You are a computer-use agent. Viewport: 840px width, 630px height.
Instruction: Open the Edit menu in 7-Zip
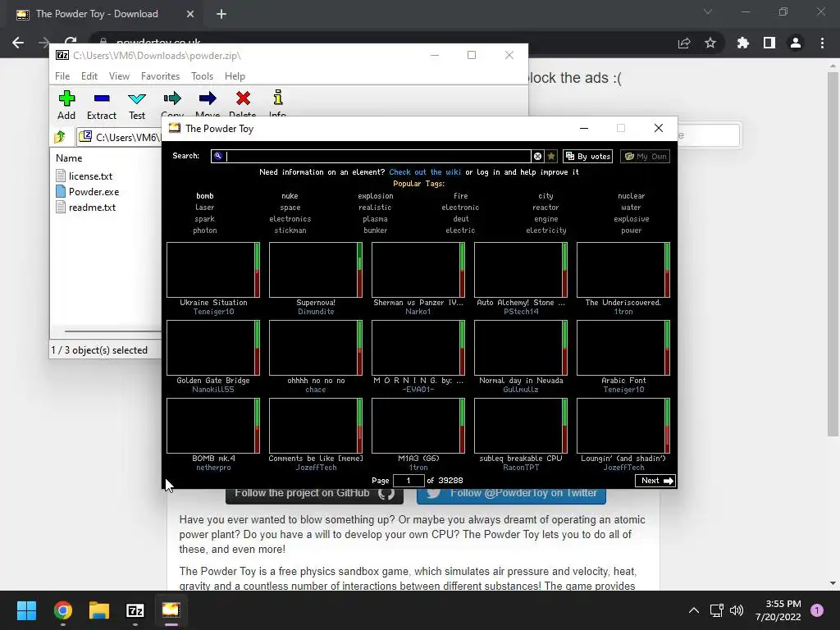[x=89, y=76]
